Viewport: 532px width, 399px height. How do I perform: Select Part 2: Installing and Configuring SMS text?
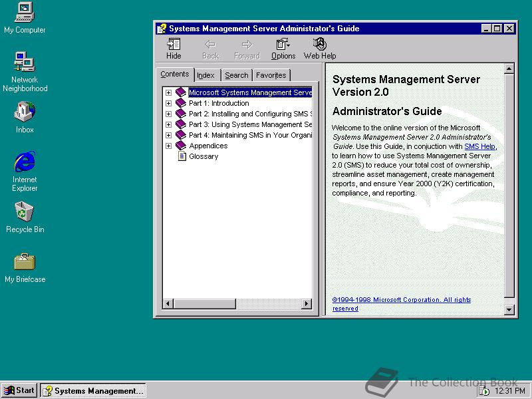point(251,114)
